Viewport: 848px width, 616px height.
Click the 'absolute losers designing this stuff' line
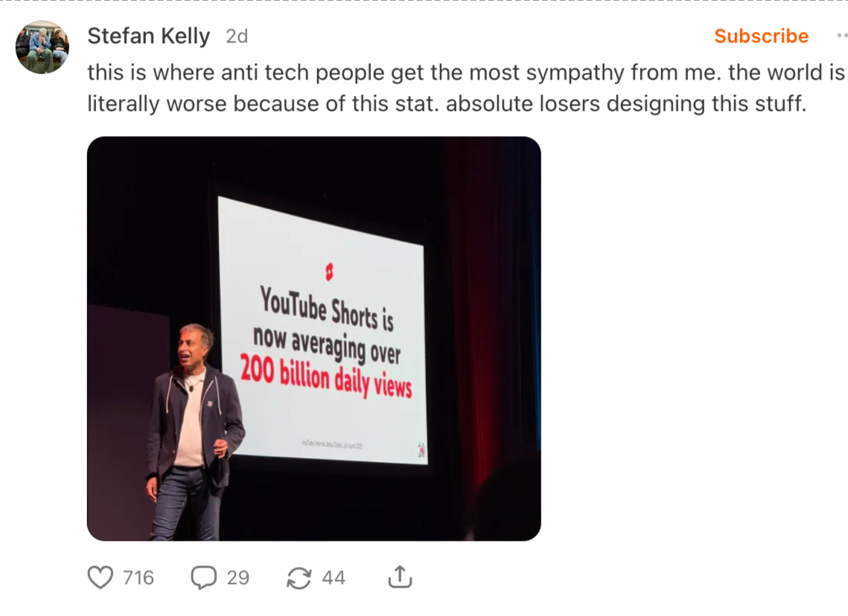click(625, 103)
